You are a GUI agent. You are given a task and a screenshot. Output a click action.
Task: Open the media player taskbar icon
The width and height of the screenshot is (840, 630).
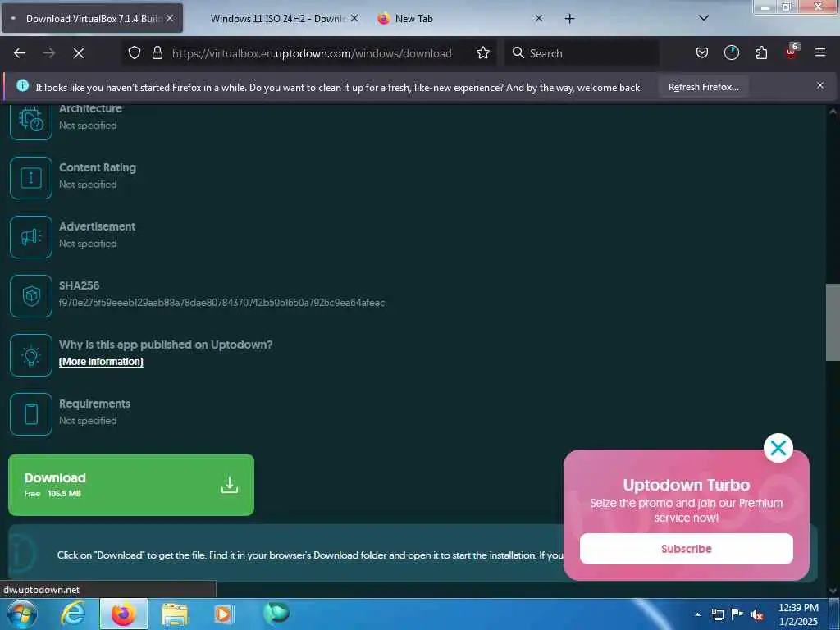(x=223, y=614)
